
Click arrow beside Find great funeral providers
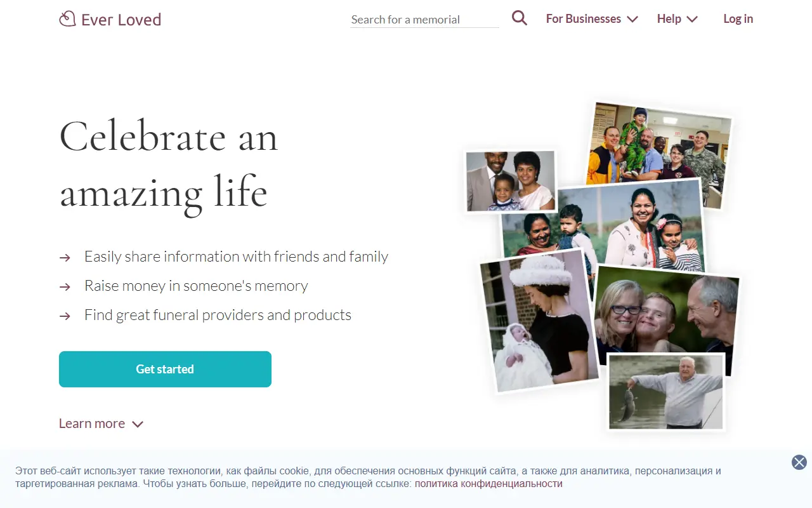65,316
